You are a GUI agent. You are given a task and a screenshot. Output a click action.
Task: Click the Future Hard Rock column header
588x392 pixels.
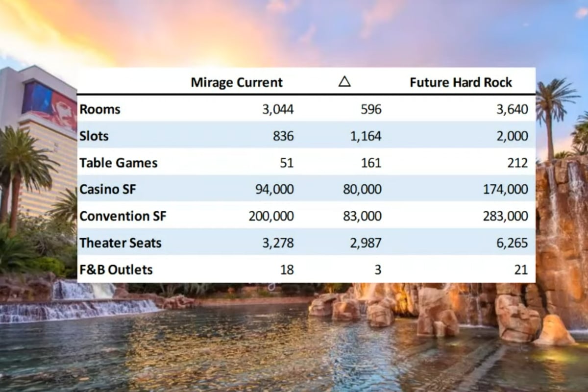coord(461,82)
